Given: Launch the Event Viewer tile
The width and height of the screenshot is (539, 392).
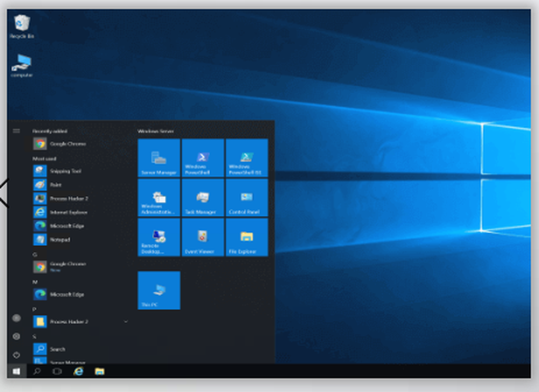Looking at the screenshot, I should [x=203, y=237].
